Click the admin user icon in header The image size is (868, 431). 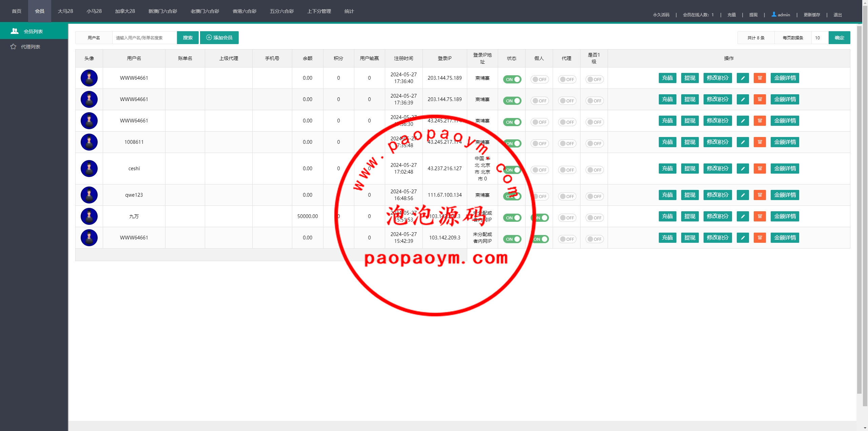(x=774, y=14)
